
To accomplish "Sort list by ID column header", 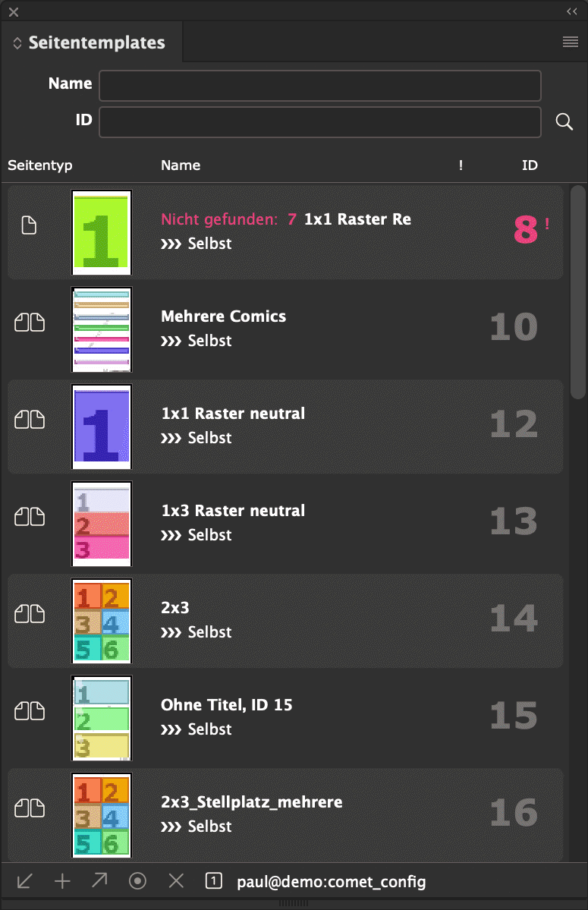I will [x=530, y=165].
